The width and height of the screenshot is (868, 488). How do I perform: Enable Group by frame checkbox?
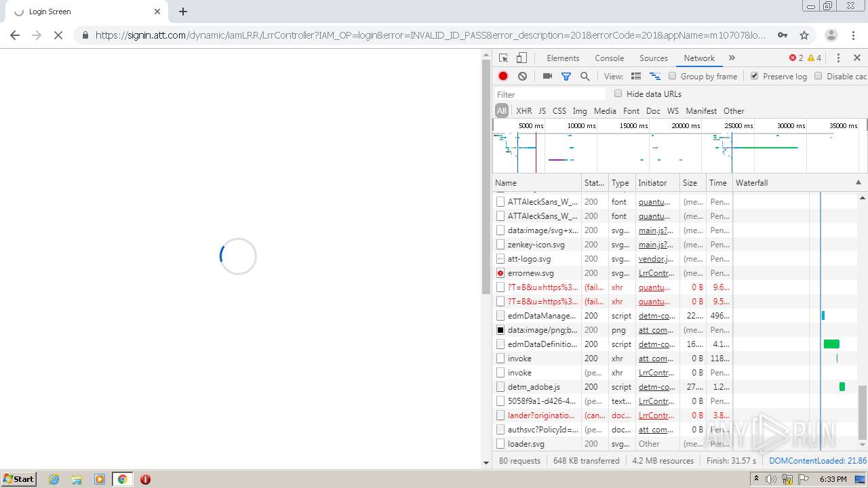673,76
